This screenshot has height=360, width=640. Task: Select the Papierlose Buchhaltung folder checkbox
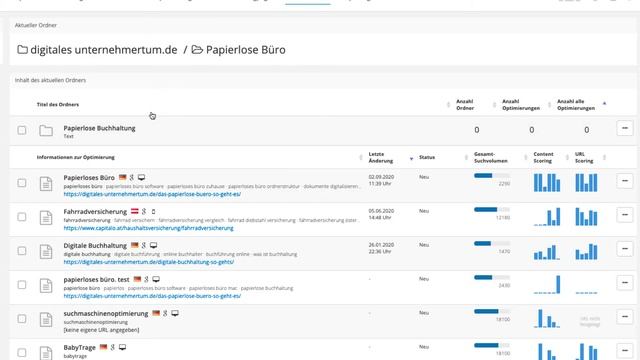click(22, 130)
